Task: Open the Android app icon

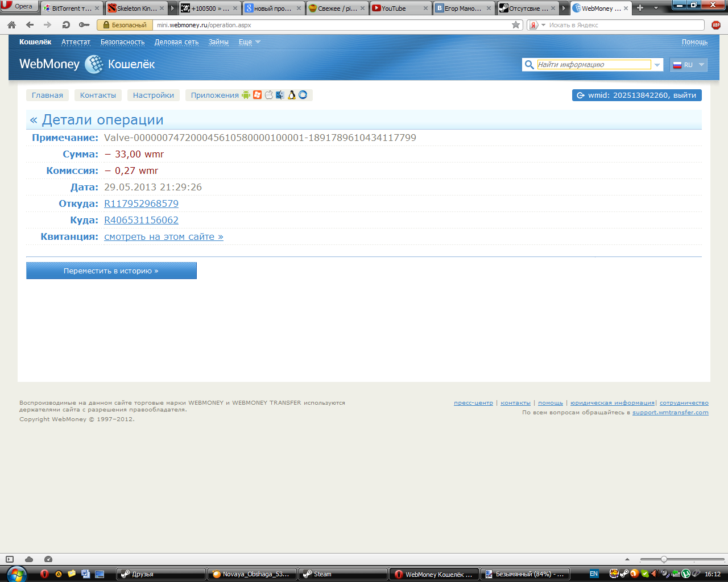Action: tap(246, 95)
